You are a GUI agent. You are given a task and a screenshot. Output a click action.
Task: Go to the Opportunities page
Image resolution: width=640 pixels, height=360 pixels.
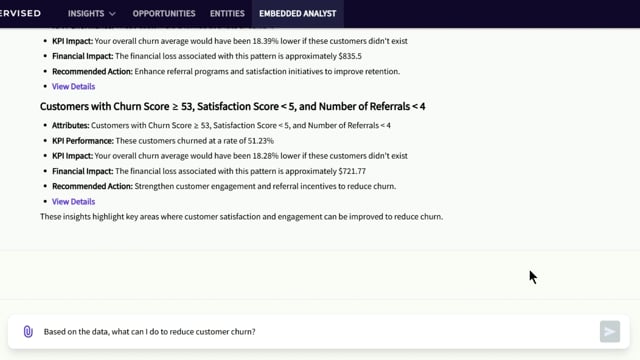point(164,13)
